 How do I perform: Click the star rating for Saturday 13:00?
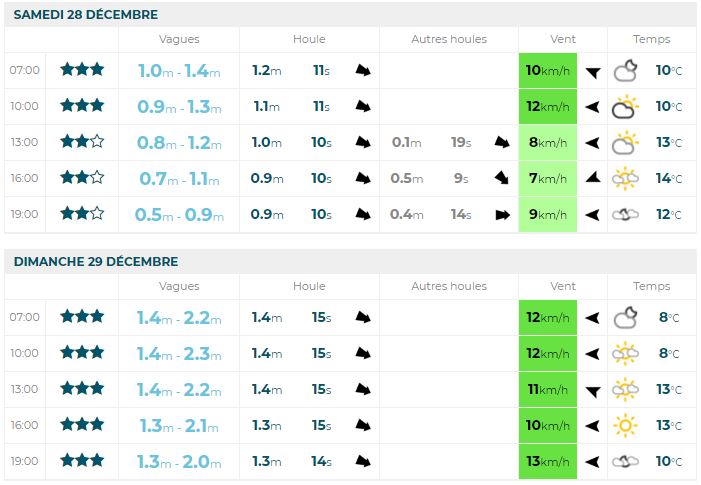pyautogui.click(x=82, y=142)
